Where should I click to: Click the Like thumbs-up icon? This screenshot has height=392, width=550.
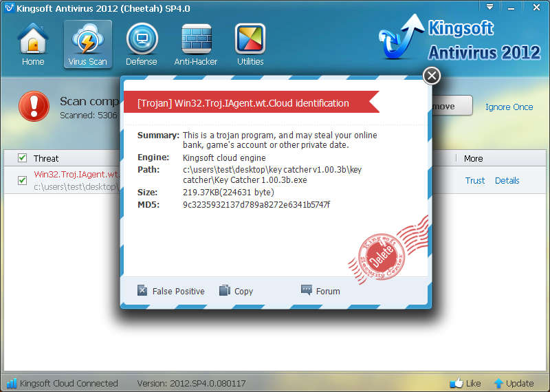(x=456, y=383)
